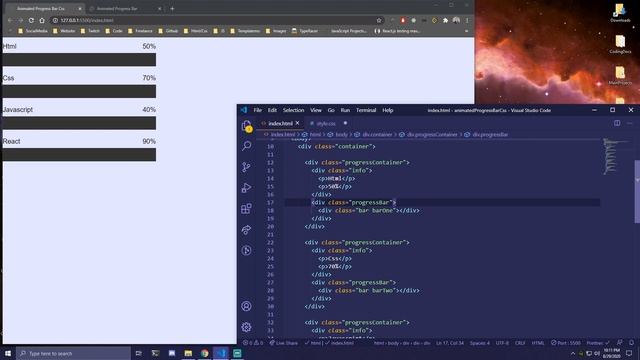Change the HTML language mode in status bar
Image resolution: width=640 pixels, height=360 pixels.
538,343
